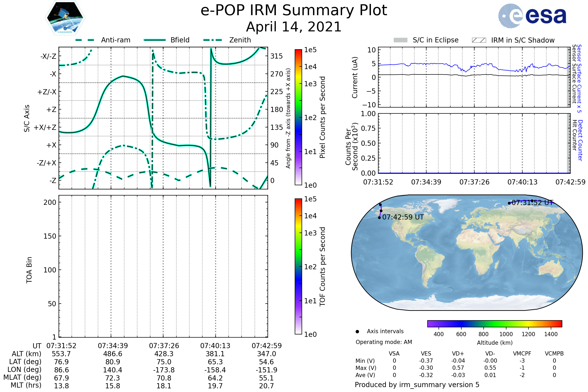Click the VMCPF column header in voltage table
588x392 pixels.
coord(522,354)
